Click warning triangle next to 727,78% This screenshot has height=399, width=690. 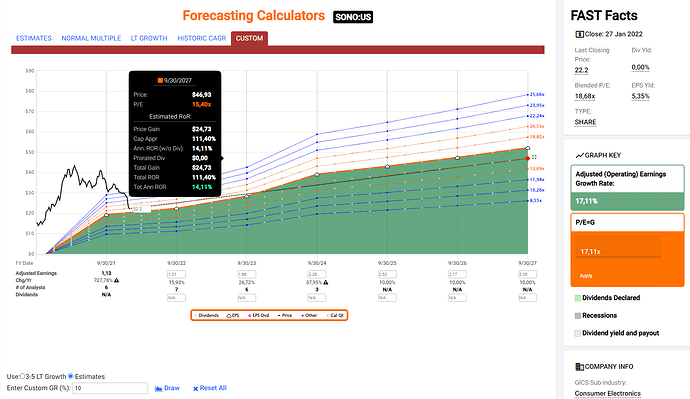point(117,280)
